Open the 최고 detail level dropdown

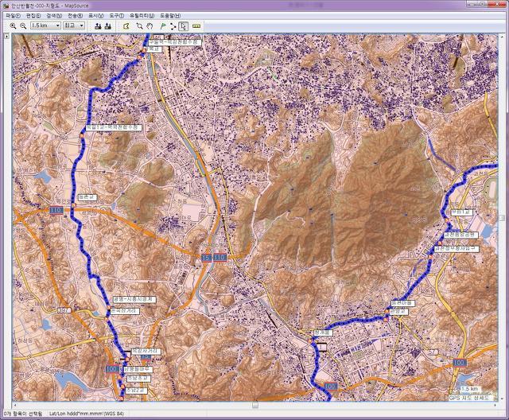click(x=74, y=25)
